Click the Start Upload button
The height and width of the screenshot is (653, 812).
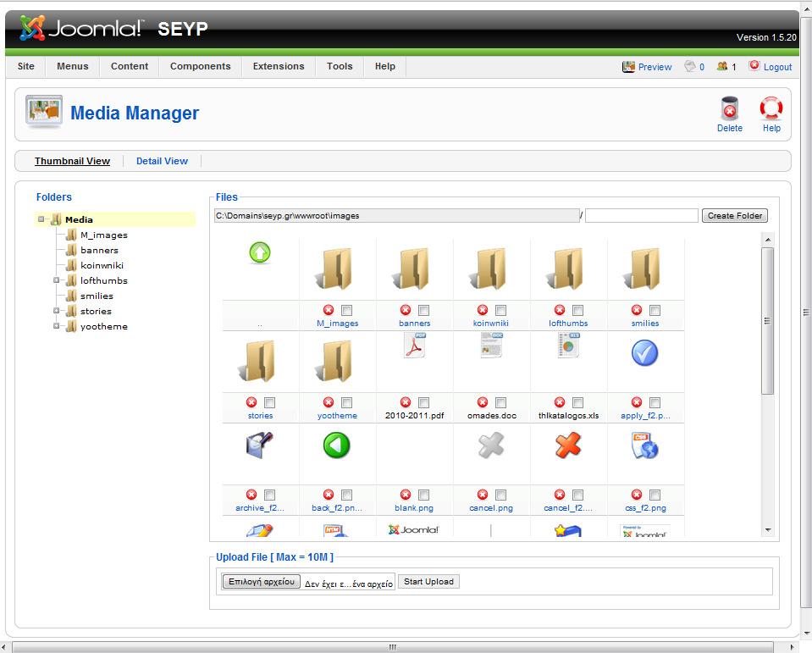pyautogui.click(x=428, y=582)
